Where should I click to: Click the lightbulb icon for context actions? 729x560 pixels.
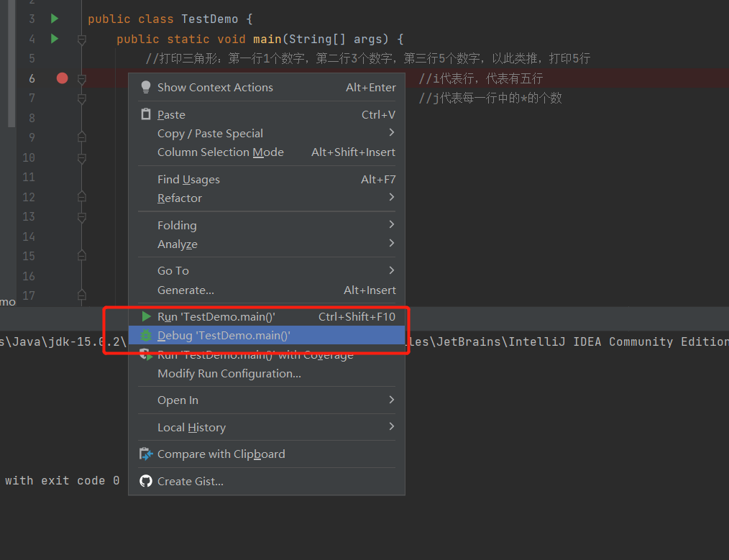[145, 87]
